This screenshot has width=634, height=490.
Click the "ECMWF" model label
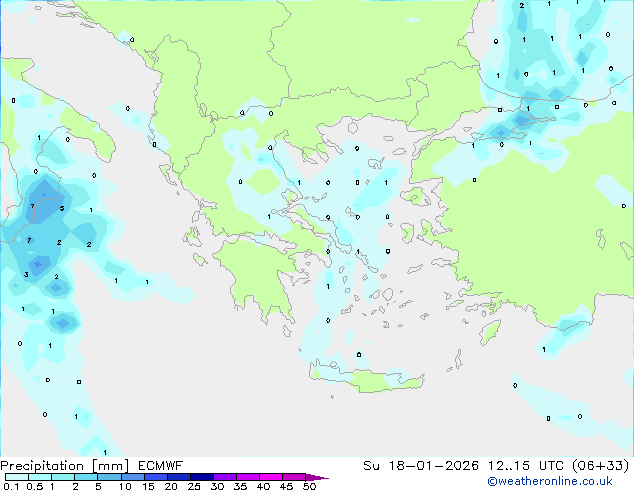[x=161, y=466]
